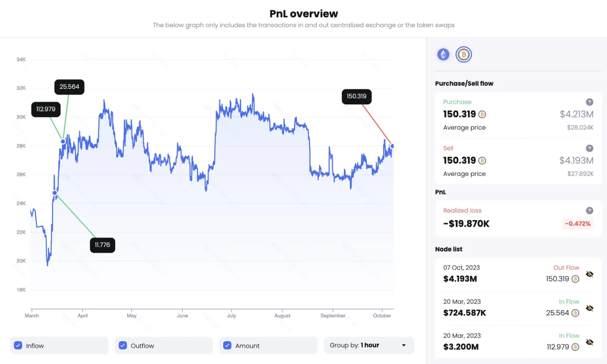Show the hidden 07 Oct Out Flow node
Viewport: 607px width, 364px height.
pyautogui.click(x=590, y=274)
